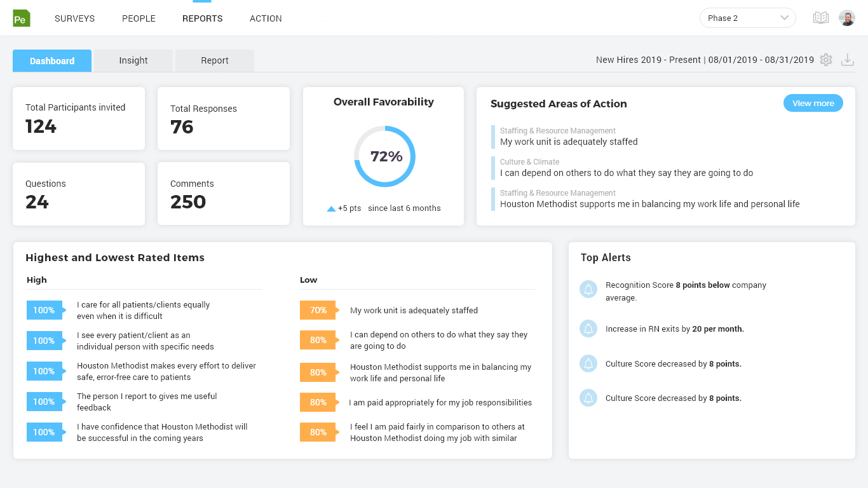Click the Overall Favorability 72% progress ring
Screen dimensions: 868x488
tap(384, 156)
